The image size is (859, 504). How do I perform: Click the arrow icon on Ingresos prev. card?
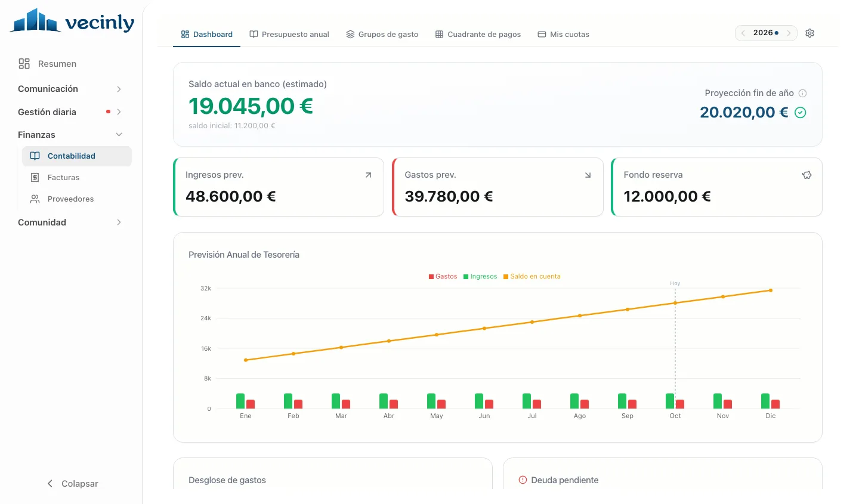coord(368,175)
